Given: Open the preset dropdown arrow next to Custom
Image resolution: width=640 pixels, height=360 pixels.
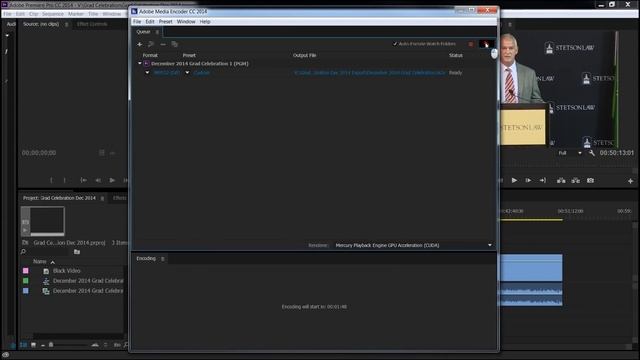Looking at the screenshot, I should pyautogui.click(x=187, y=73).
